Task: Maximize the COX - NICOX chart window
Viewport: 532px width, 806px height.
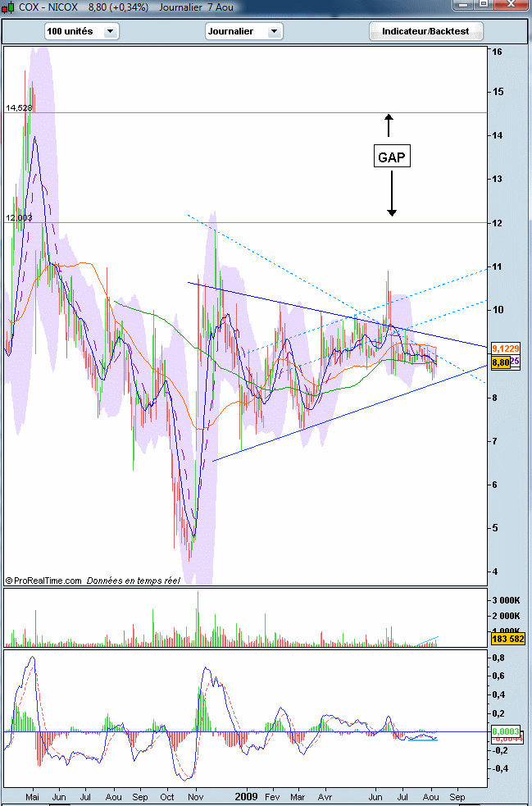Action: pyautogui.click(x=483, y=4)
